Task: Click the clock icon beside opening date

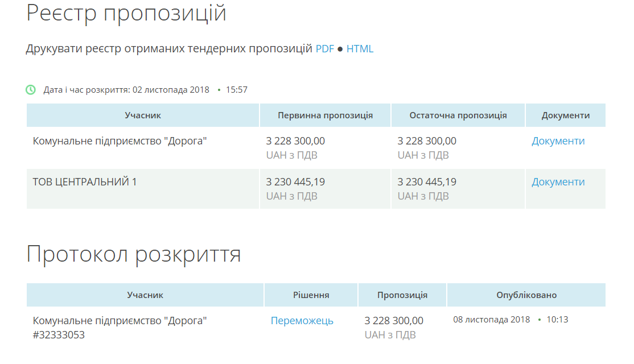Action: (x=31, y=90)
